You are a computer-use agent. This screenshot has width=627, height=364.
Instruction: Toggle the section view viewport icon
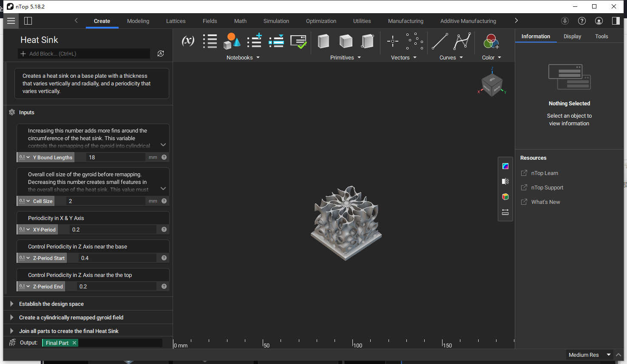pyautogui.click(x=505, y=181)
